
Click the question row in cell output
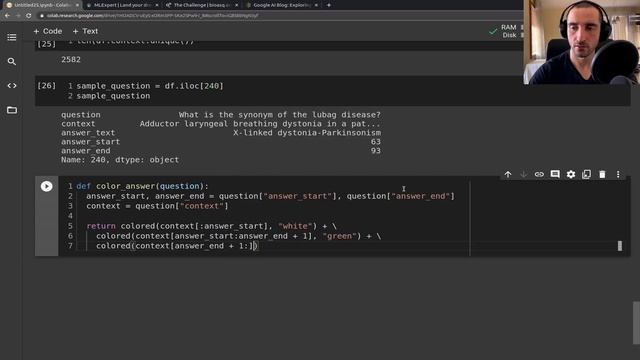pos(221,115)
